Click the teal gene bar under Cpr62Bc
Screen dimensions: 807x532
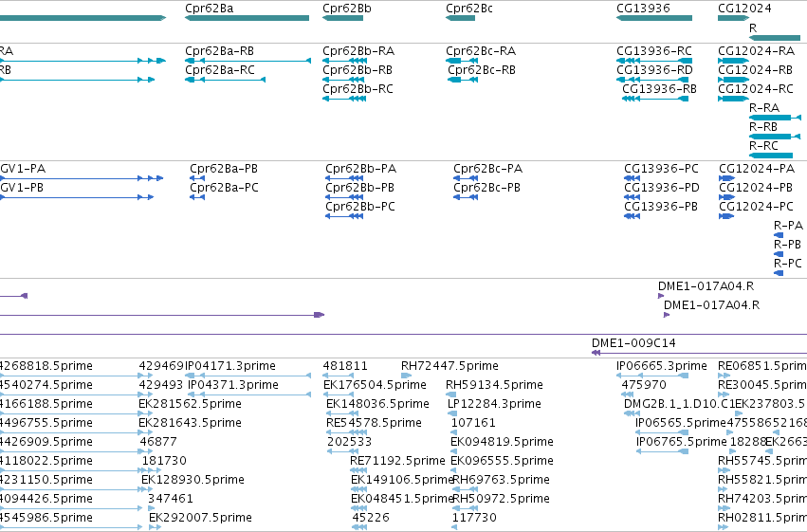pos(460,18)
